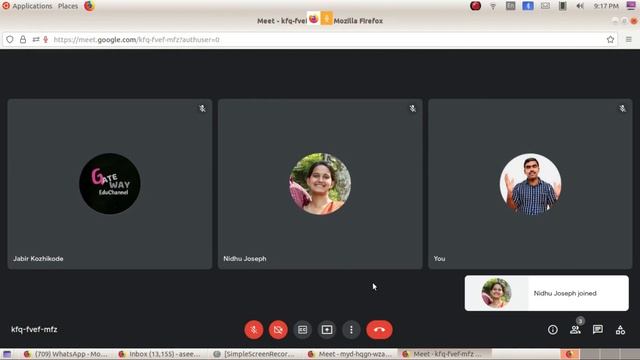Click red recording indicator in system tray
The width and height of the screenshot is (640, 360).
point(475,6)
